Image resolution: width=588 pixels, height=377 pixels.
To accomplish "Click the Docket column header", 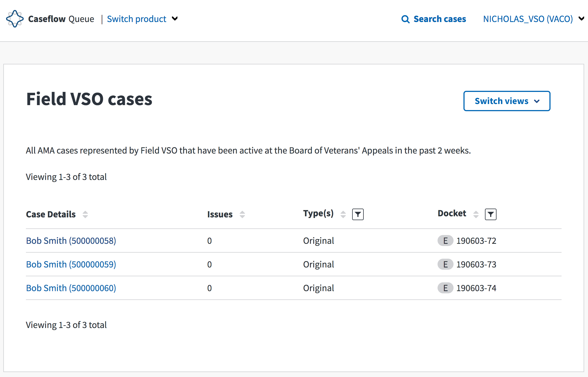I will pos(452,214).
